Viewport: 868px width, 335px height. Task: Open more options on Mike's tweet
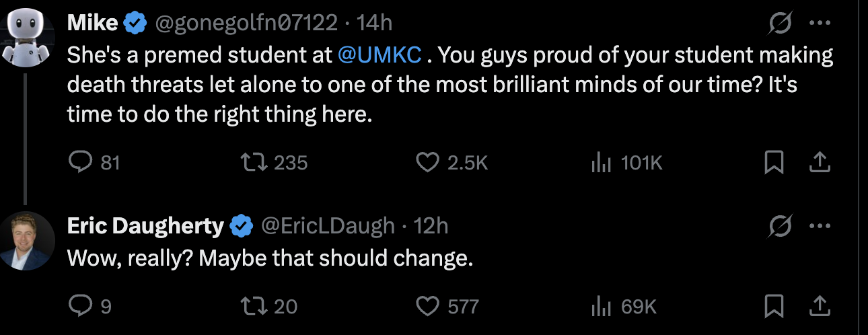point(820,24)
